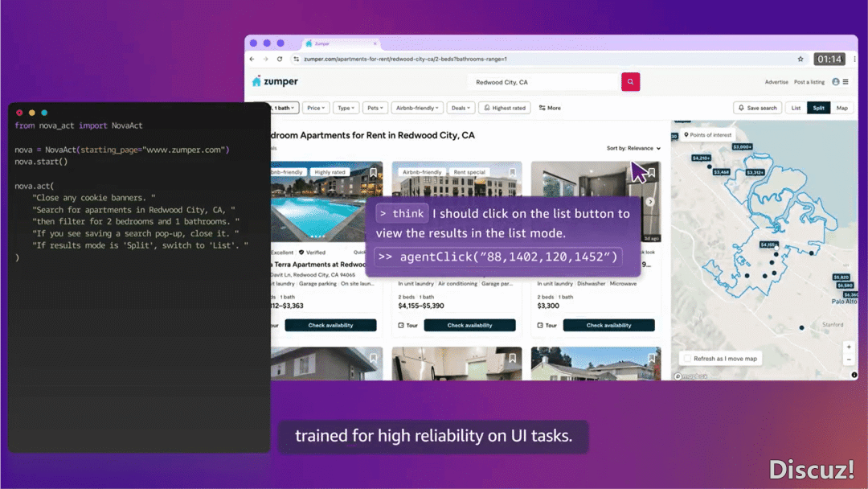
Task: Open the user account profile icon
Action: coord(836,82)
